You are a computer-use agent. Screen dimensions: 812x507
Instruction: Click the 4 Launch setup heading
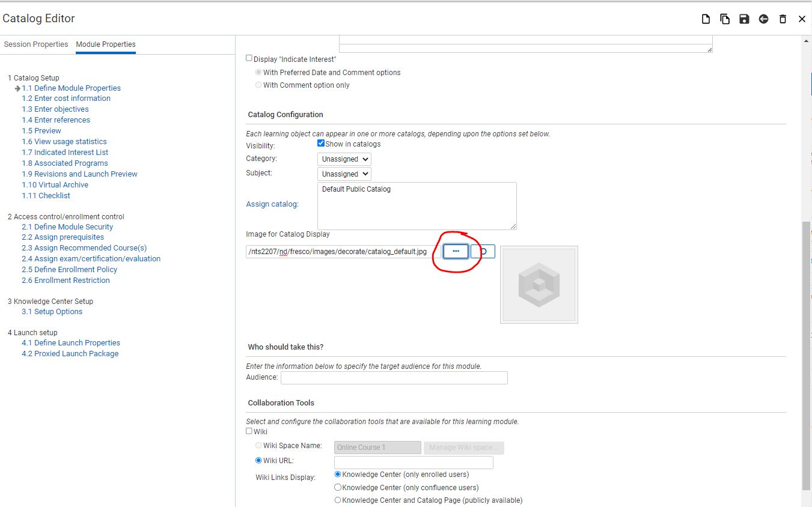coord(32,333)
